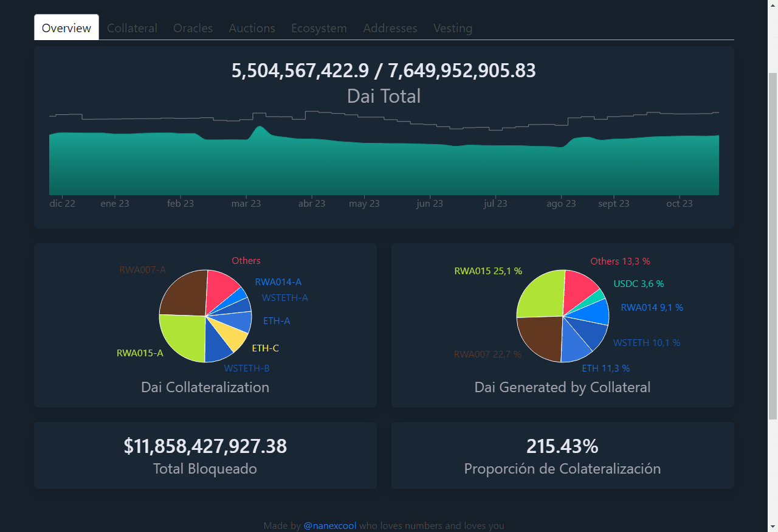778x532 pixels.
Task: Click the 'RWA014 9,1 %' label
Action: [652, 308]
